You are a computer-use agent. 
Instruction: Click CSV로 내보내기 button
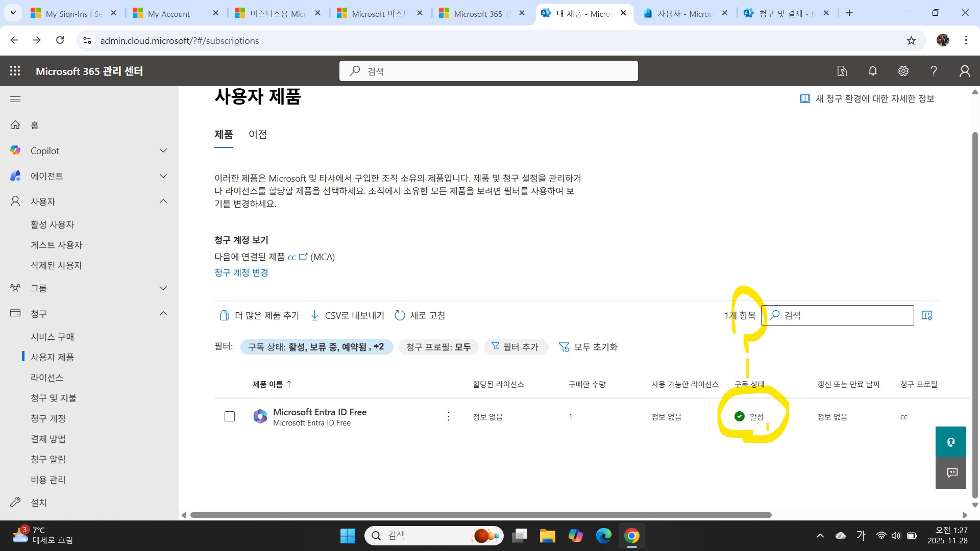[347, 315]
